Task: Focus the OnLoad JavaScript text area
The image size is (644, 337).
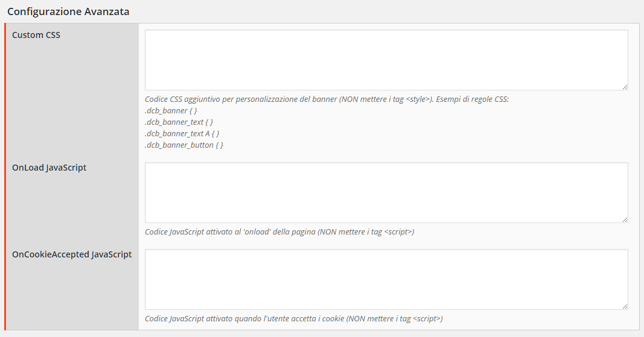Action: coord(386,192)
